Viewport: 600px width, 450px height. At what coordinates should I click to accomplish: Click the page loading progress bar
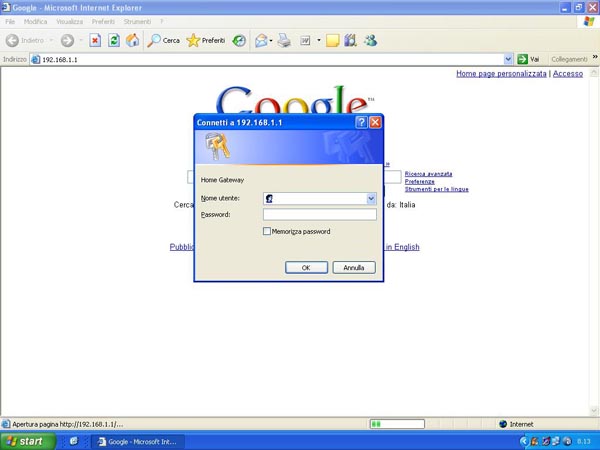point(397,424)
